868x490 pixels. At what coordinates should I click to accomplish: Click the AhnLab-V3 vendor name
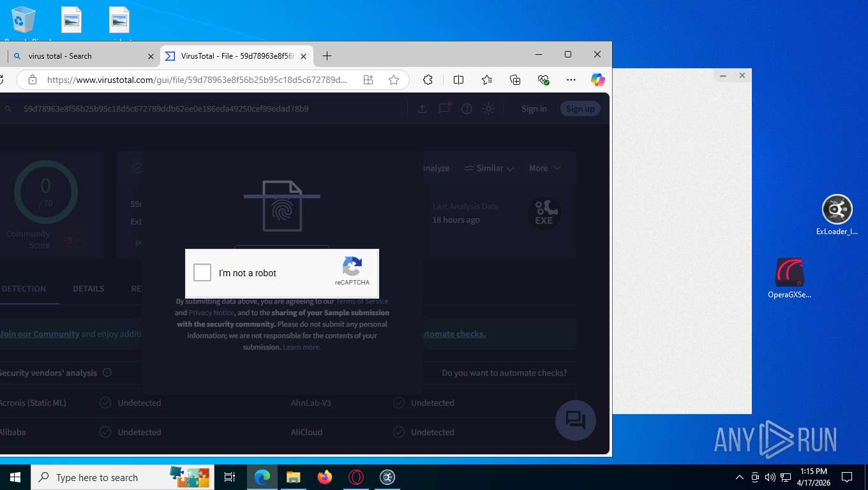click(311, 403)
